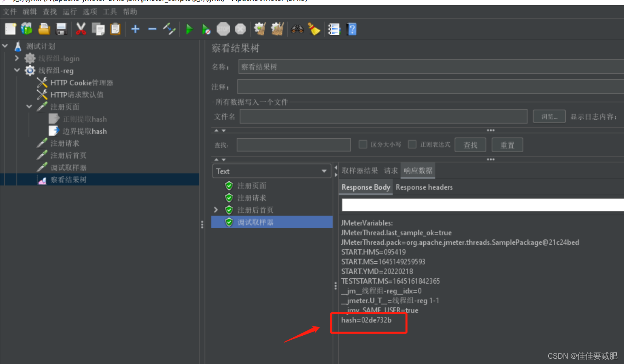Screen dimensions: 624x364
Task: Click the 查找 search button
Action: (x=470, y=145)
